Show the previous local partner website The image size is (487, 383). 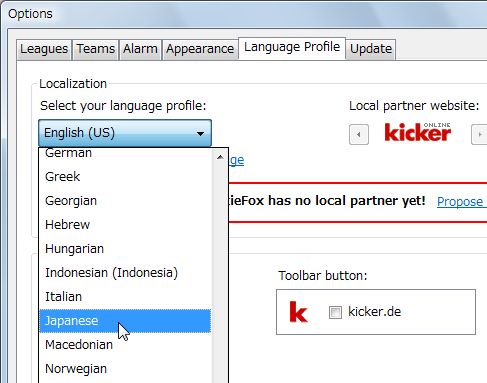(x=359, y=135)
